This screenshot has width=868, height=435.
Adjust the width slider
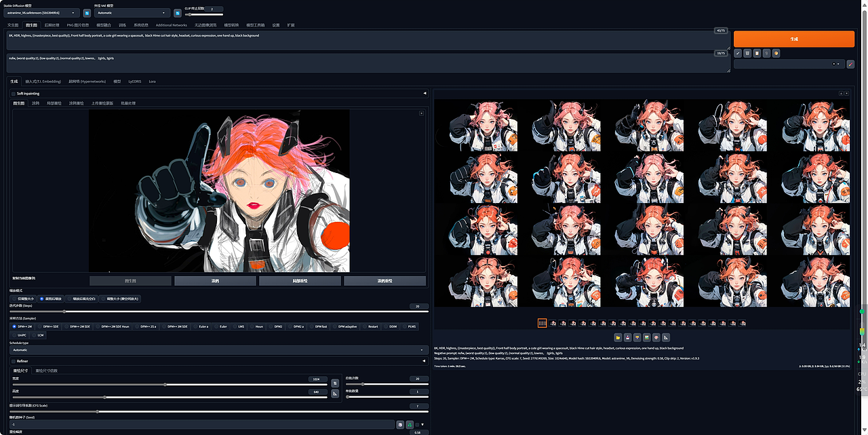tap(170, 384)
